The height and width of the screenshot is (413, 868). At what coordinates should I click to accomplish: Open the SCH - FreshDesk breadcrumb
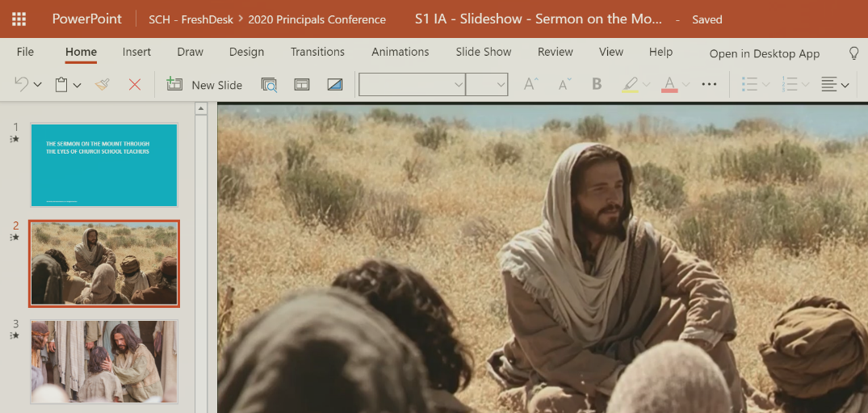click(191, 19)
